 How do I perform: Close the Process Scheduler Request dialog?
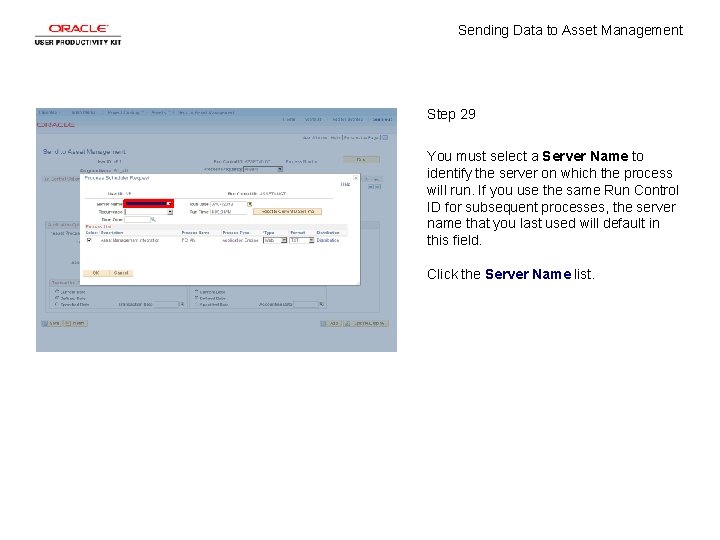pos(355,178)
